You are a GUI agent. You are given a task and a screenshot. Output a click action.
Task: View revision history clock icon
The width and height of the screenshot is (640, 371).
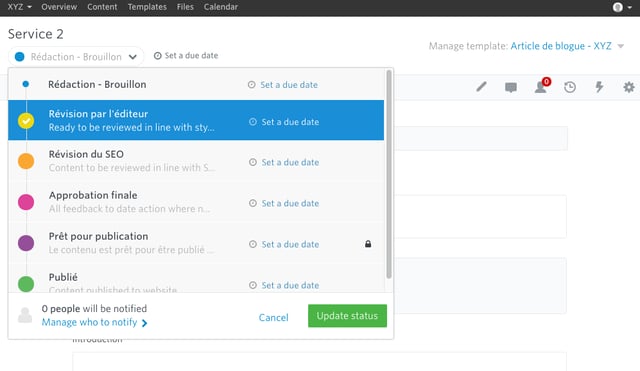[x=570, y=87]
